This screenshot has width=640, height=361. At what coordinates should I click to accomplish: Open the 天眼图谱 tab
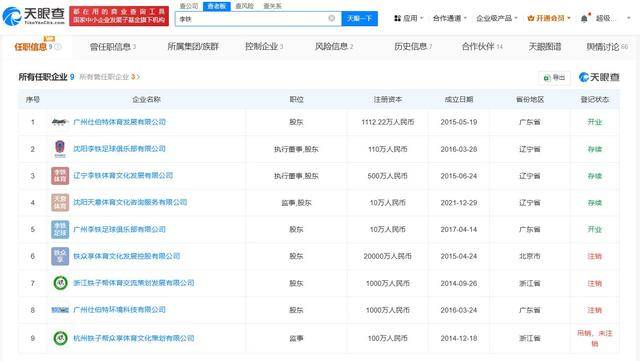click(x=545, y=47)
